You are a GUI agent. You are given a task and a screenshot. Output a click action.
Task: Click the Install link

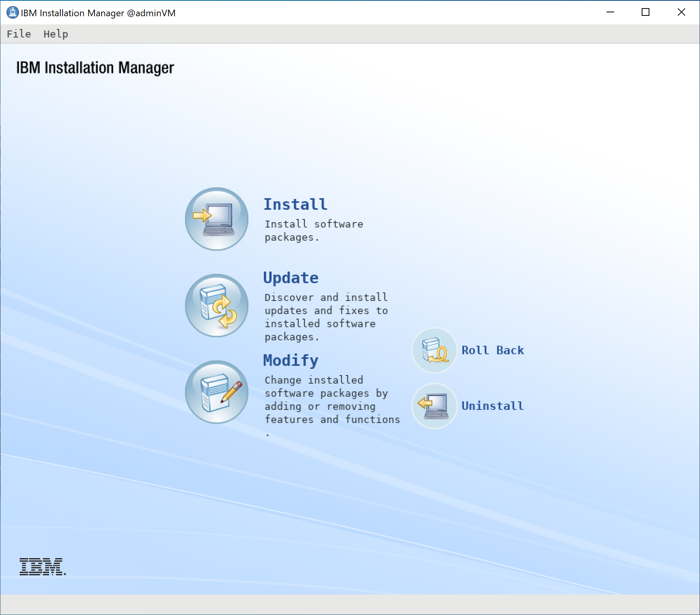(x=295, y=204)
